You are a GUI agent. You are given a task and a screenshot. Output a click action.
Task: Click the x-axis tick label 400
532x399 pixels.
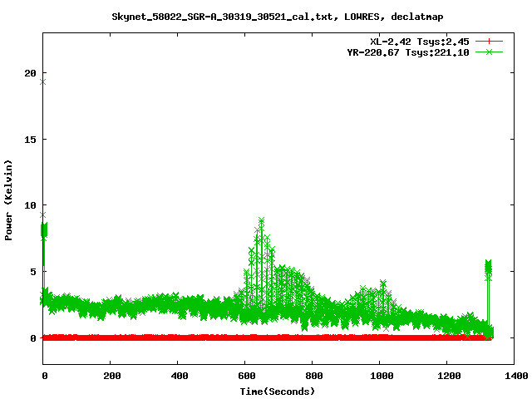(x=180, y=376)
